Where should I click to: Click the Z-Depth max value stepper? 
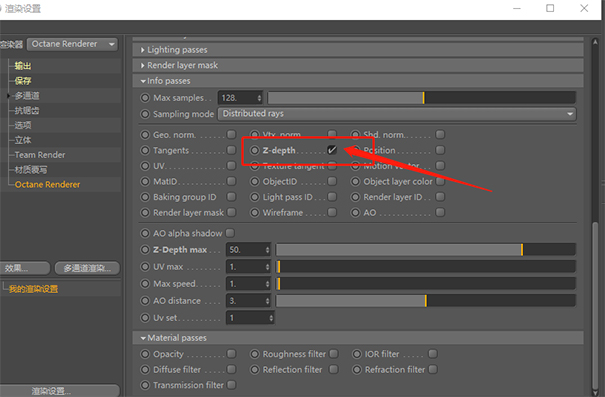point(267,250)
